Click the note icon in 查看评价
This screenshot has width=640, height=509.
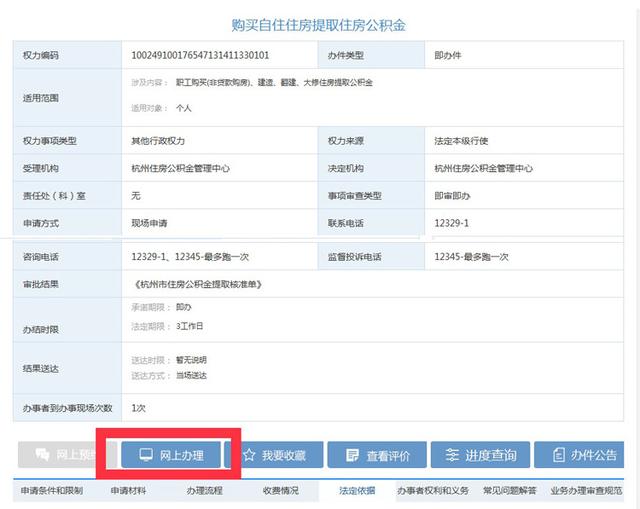tap(352, 455)
